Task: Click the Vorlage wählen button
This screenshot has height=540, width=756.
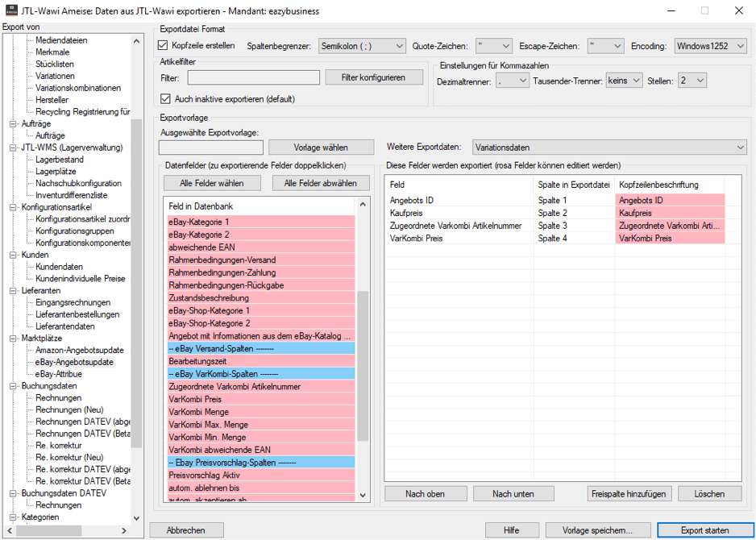Action: tap(321, 147)
